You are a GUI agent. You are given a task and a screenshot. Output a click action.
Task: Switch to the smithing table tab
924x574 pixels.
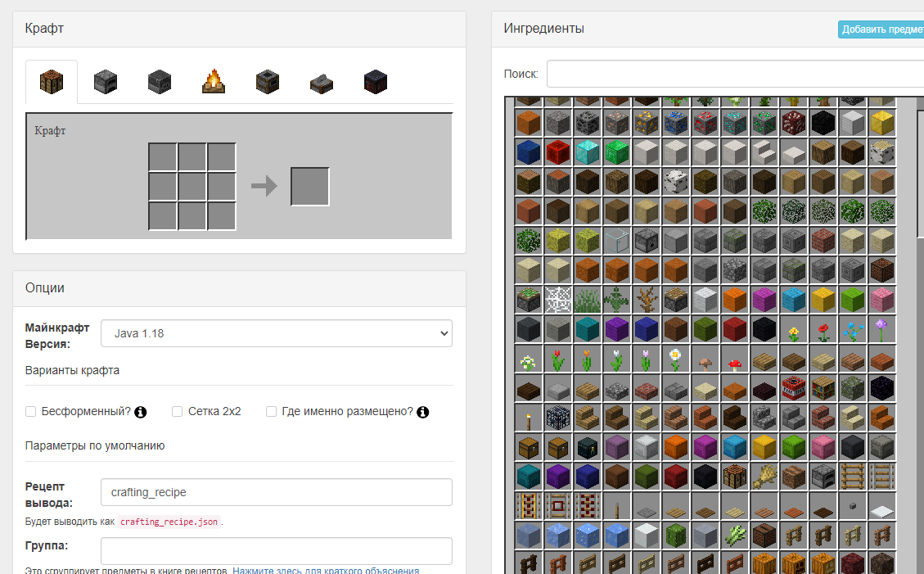coord(376,82)
